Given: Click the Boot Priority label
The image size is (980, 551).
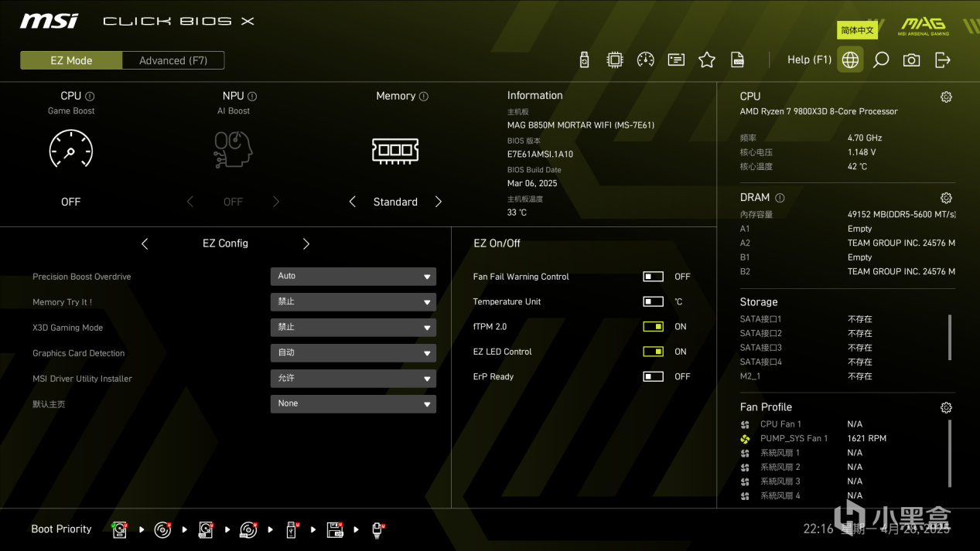Looking at the screenshot, I should point(61,529).
